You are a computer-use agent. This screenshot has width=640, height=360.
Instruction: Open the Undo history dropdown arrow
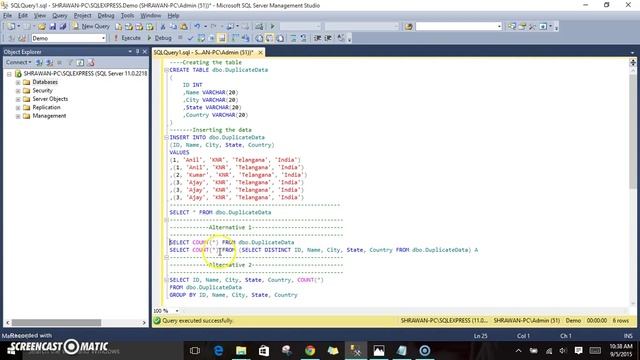click(205, 27)
